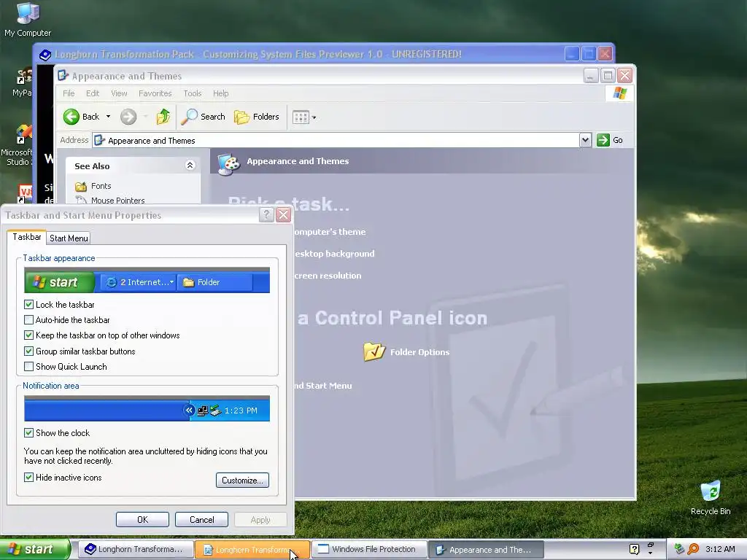Collapse the See Also panel
Image resolution: width=747 pixels, height=560 pixels.
pos(190,166)
